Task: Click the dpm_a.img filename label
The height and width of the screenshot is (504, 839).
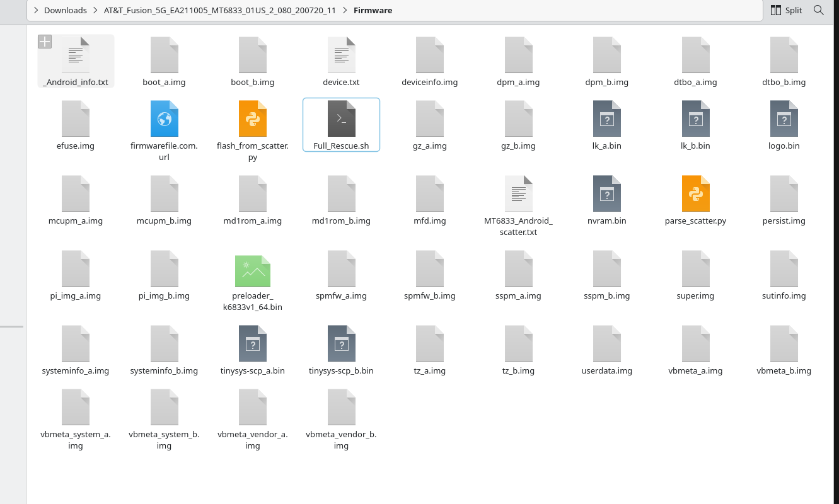Action: click(518, 82)
